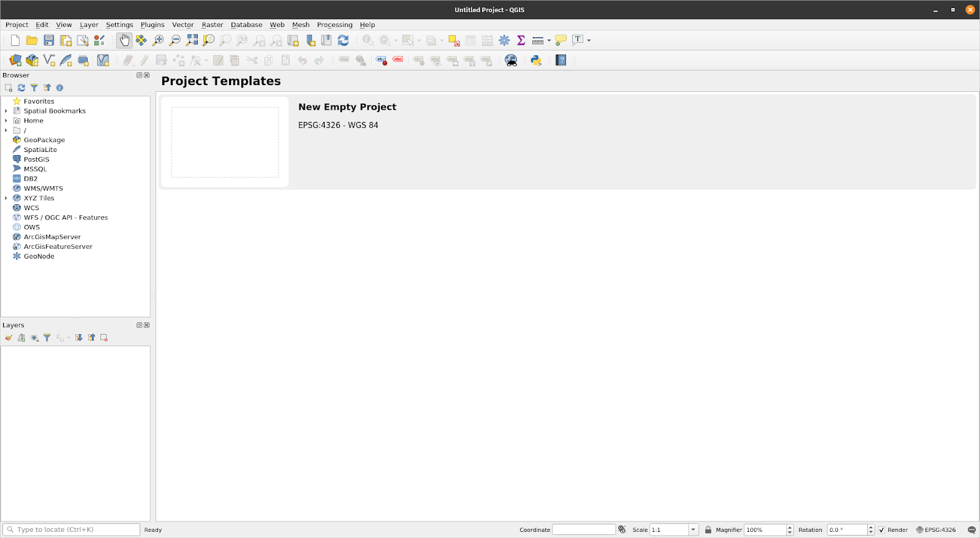Open the Style Manager icon
Image resolution: width=980 pixels, height=538 pixels.
(99, 40)
